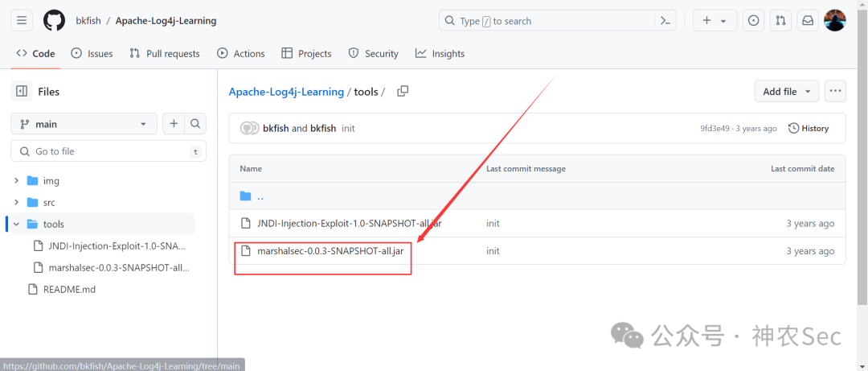This screenshot has width=868, height=371.
Task: Open the Apache-Log4j-Learning repository header link
Action: 166,21
